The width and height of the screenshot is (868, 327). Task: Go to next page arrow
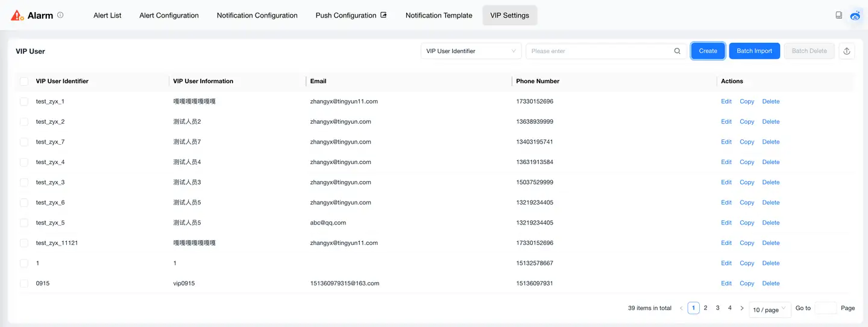click(x=742, y=308)
